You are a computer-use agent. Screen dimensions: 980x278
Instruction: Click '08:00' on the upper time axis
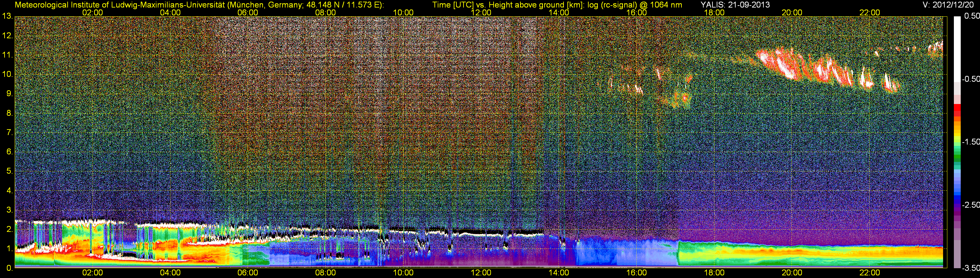point(326,12)
